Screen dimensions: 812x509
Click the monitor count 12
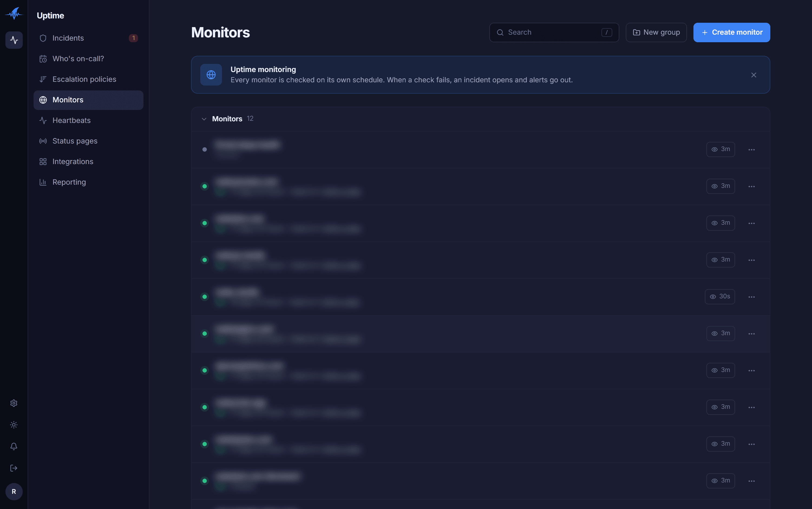click(x=250, y=119)
